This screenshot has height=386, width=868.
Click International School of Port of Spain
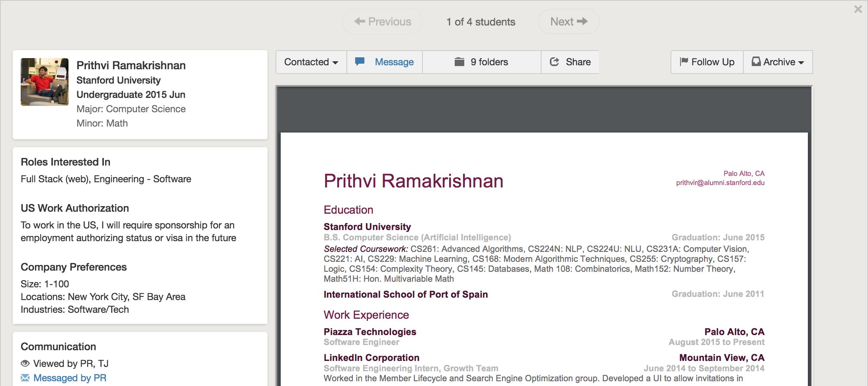[x=406, y=294]
